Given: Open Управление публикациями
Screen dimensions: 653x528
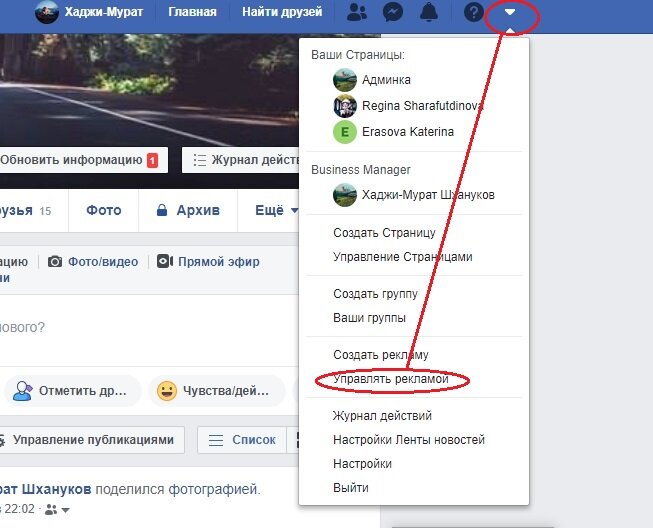Looking at the screenshot, I should [x=91, y=440].
